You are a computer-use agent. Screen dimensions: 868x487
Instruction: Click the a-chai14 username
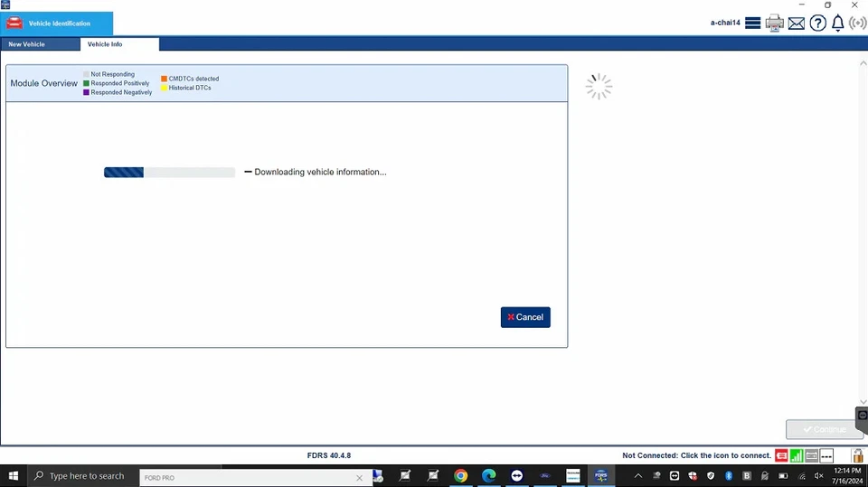click(725, 23)
